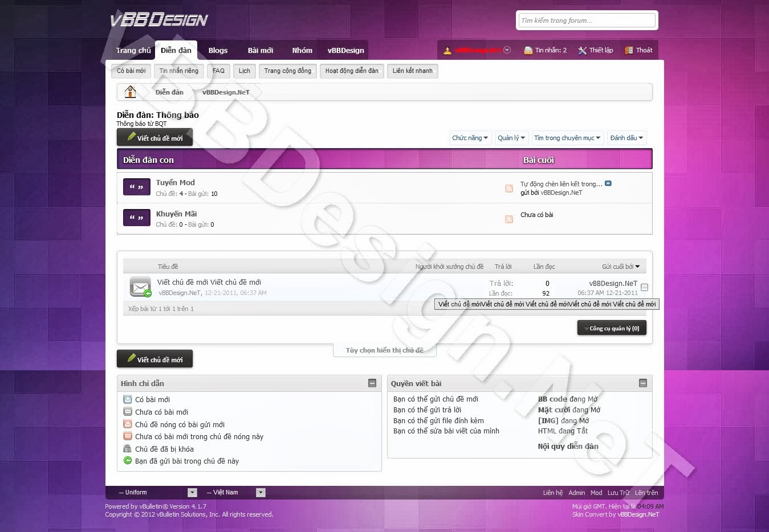
Task: Click Liên kết nhanh submenu button
Action: [x=413, y=71]
